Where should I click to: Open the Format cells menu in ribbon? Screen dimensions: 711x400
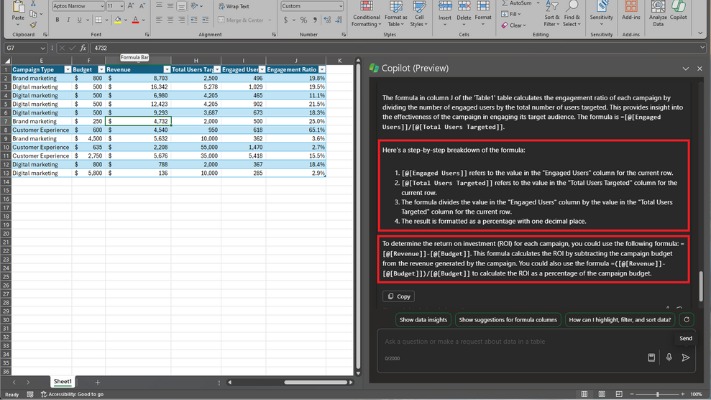click(x=483, y=13)
